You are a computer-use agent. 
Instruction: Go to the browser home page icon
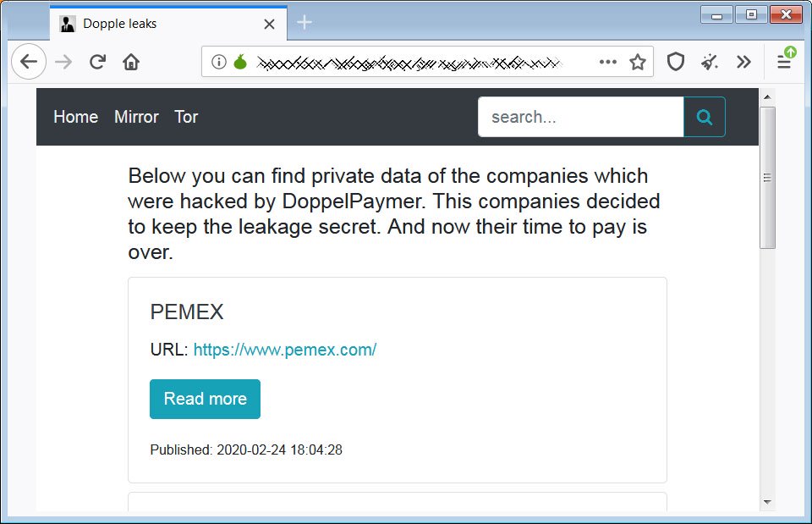[x=130, y=62]
